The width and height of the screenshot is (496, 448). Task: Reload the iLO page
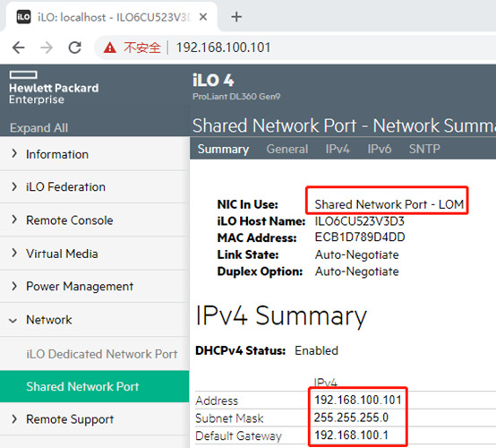[x=75, y=47]
